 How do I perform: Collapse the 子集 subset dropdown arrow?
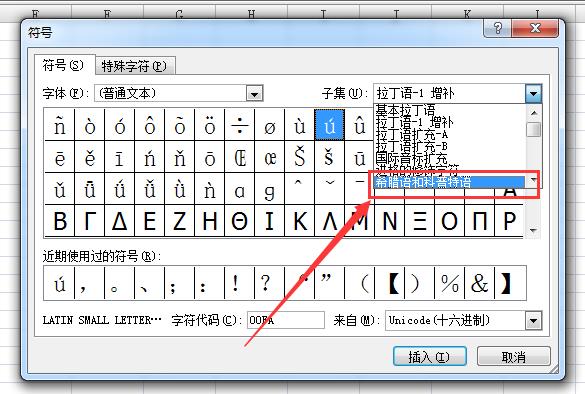click(x=533, y=93)
